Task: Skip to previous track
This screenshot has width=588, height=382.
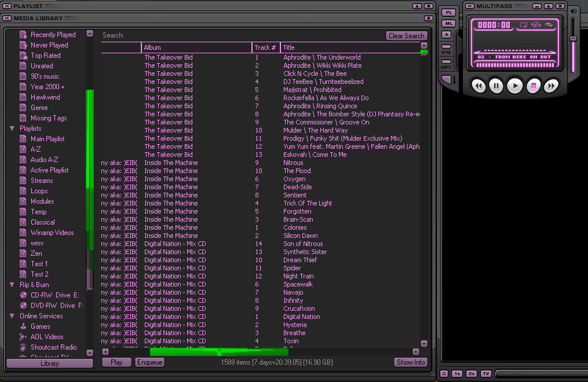Action: point(479,86)
